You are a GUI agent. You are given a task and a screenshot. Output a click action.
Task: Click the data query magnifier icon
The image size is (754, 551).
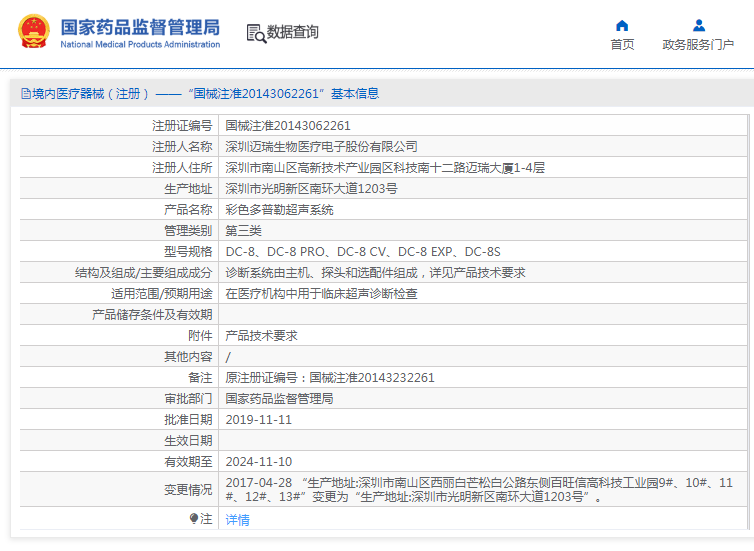coord(256,33)
